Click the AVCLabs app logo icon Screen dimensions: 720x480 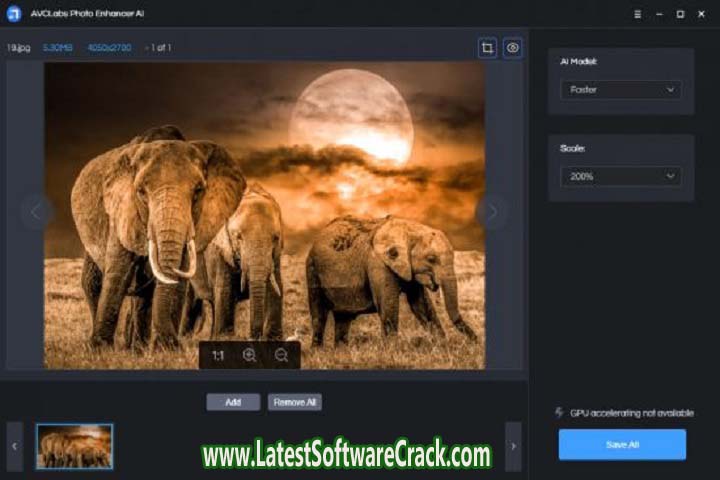point(14,14)
